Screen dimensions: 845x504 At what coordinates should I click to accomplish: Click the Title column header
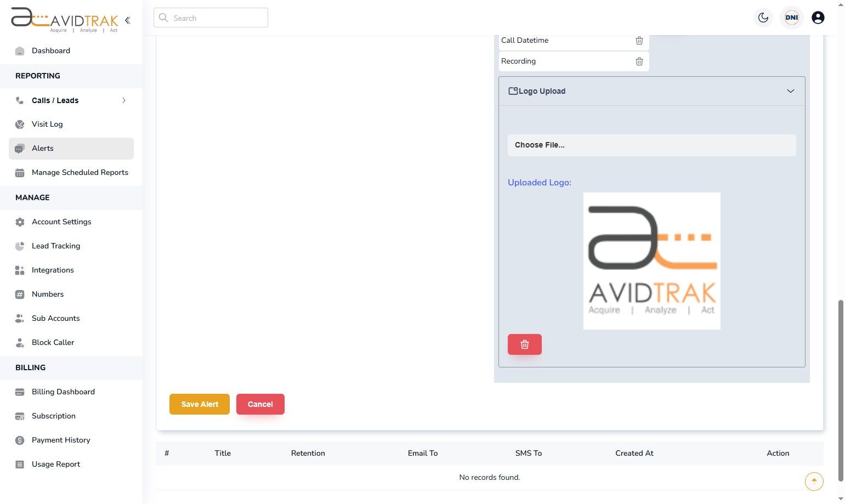point(223,454)
